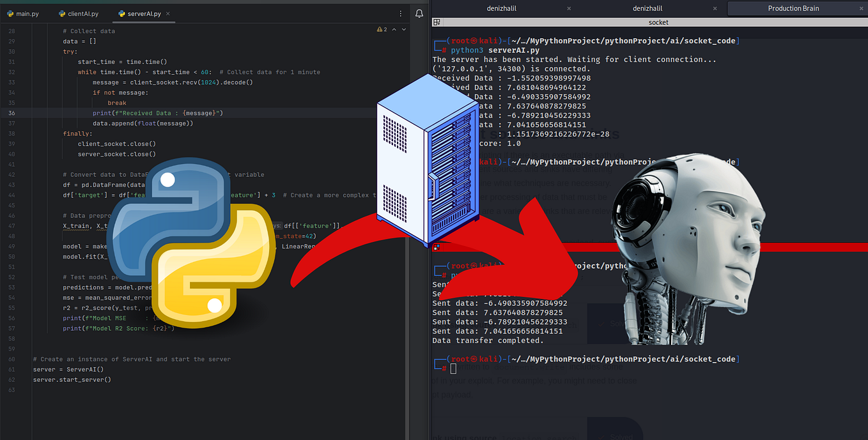This screenshot has height=440, width=868.
Task: Select the Production Brain terminal tab
Action: pyautogui.click(x=793, y=8)
